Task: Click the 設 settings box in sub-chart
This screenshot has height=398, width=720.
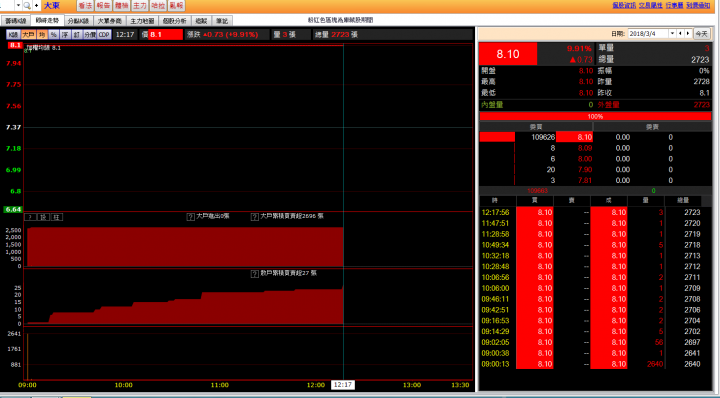Action: tap(43, 217)
